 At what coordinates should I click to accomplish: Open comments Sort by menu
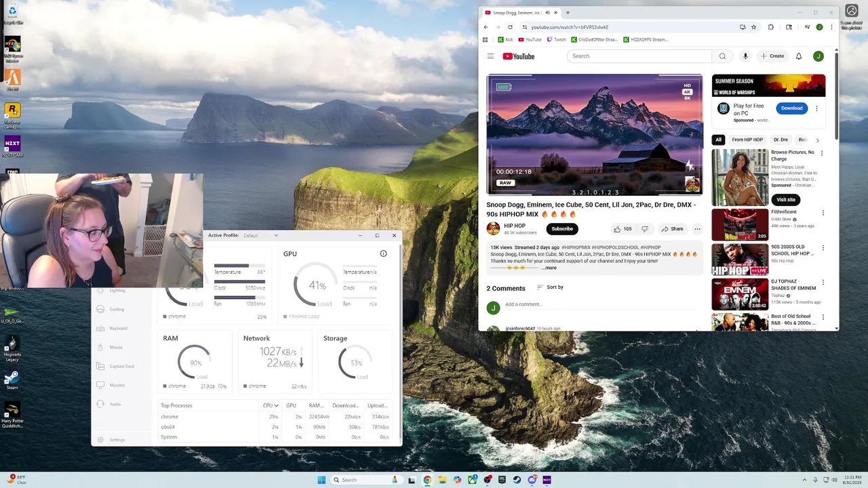[550, 287]
